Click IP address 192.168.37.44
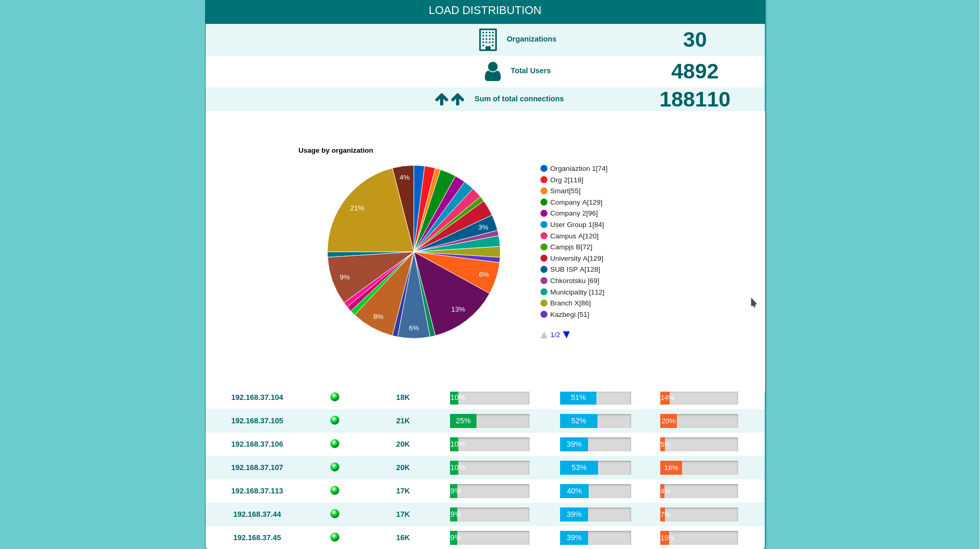This screenshot has height=549, width=980. point(257,514)
